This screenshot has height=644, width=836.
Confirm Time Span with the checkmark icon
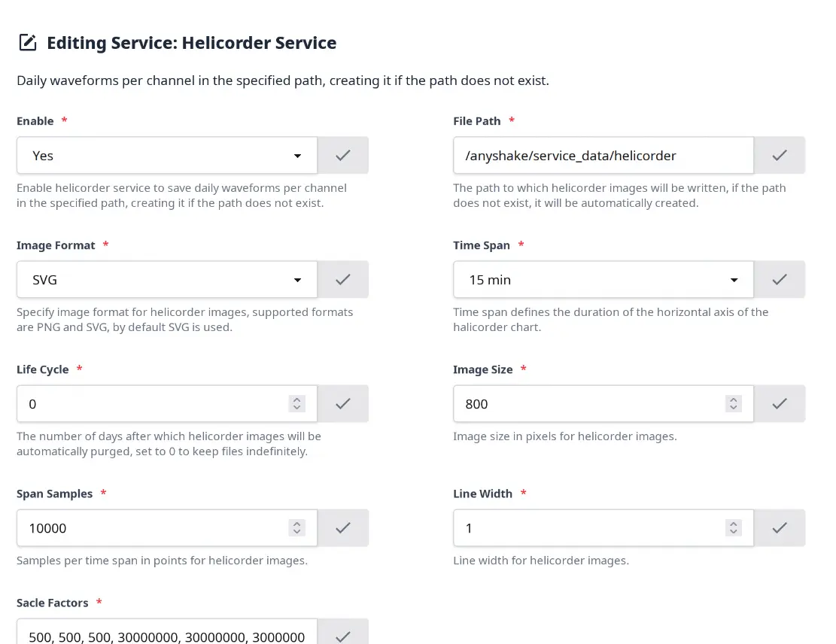pyautogui.click(x=780, y=279)
